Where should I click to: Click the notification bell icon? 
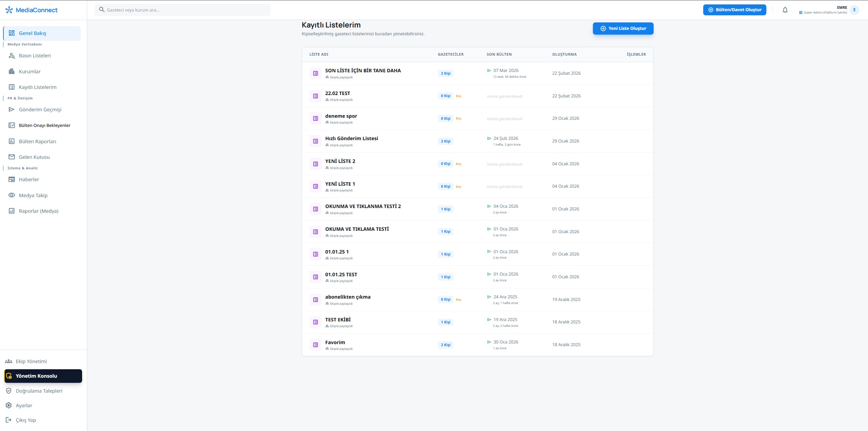click(785, 10)
